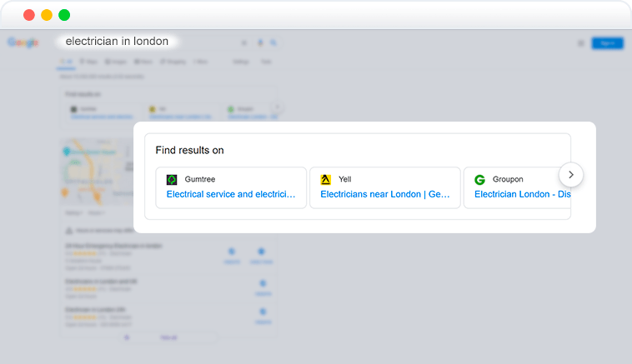Image resolution: width=632 pixels, height=364 pixels.
Task: Click the blurred Google logo
Action: point(23,42)
